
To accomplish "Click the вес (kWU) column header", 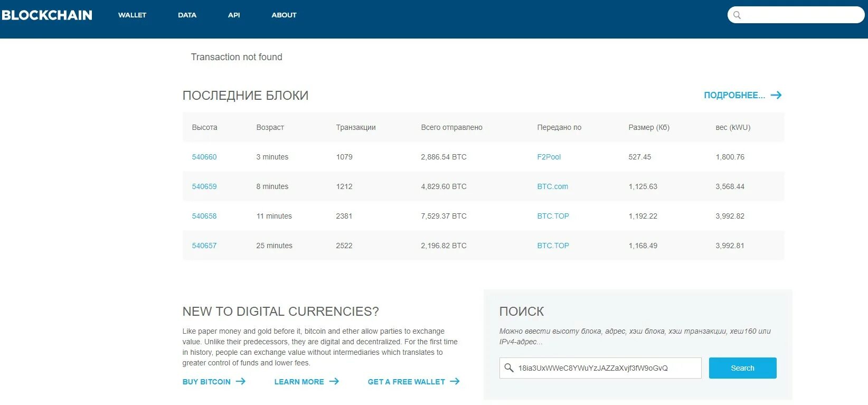I will [733, 127].
